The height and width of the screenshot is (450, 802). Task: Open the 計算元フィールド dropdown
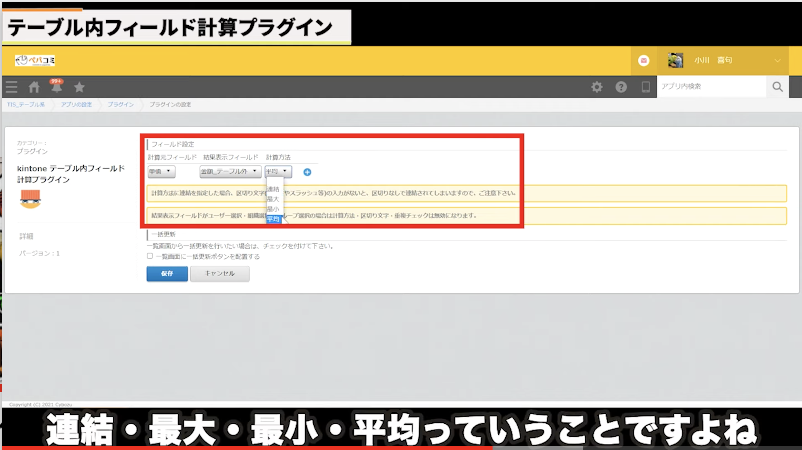coord(161,172)
